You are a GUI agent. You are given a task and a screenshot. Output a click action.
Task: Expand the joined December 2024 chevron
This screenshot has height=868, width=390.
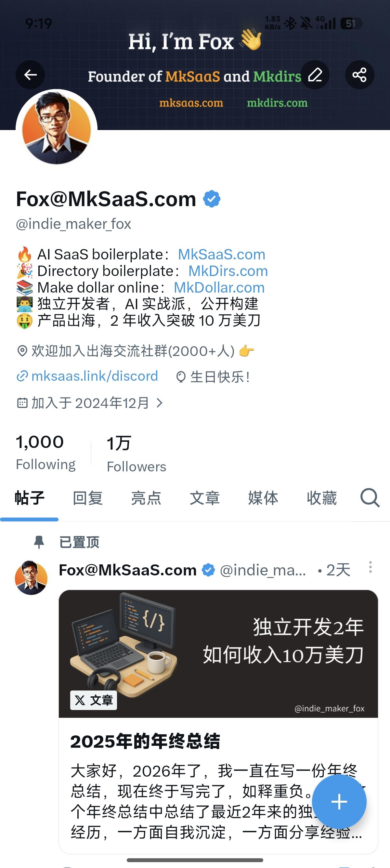(x=160, y=403)
